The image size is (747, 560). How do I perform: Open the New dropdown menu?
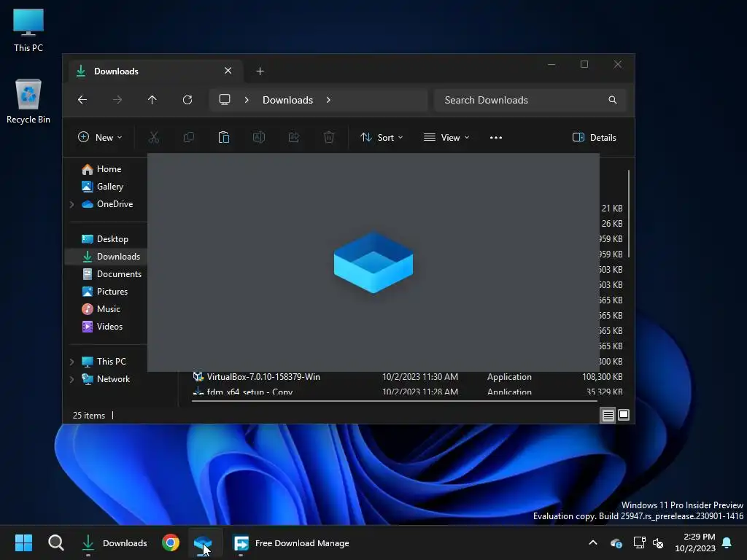(100, 137)
